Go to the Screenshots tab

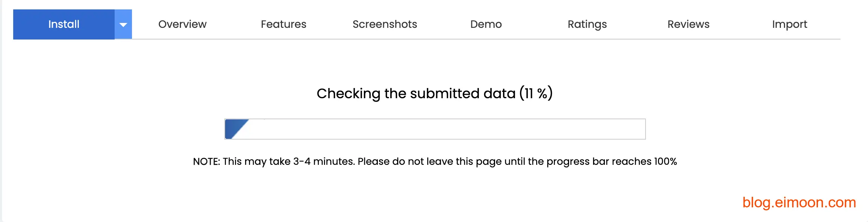click(385, 24)
